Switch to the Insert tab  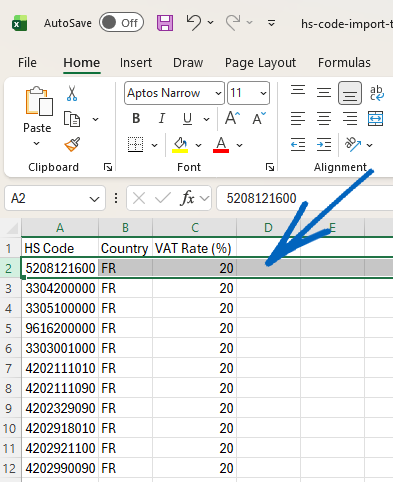(136, 63)
